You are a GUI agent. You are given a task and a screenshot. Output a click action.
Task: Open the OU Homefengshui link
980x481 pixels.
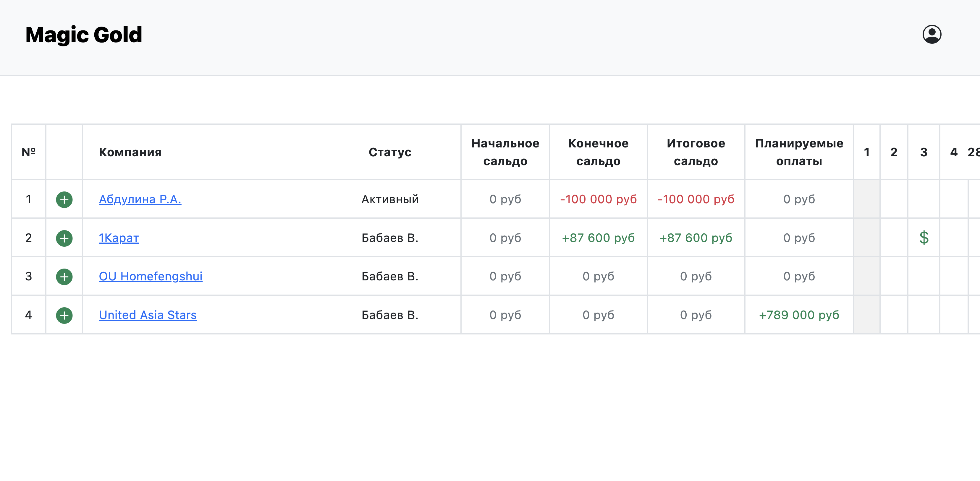(x=150, y=276)
